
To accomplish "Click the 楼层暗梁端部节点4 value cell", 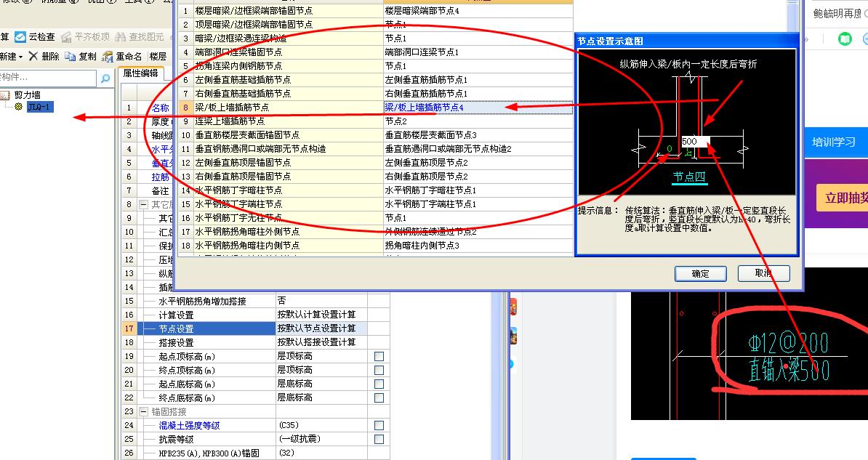I will point(478,10).
